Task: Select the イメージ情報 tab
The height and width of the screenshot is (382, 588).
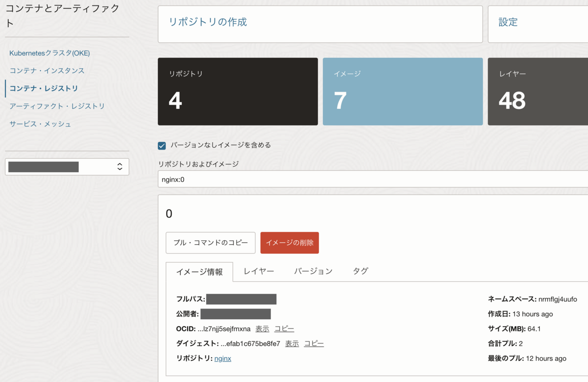Action: [x=199, y=271]
